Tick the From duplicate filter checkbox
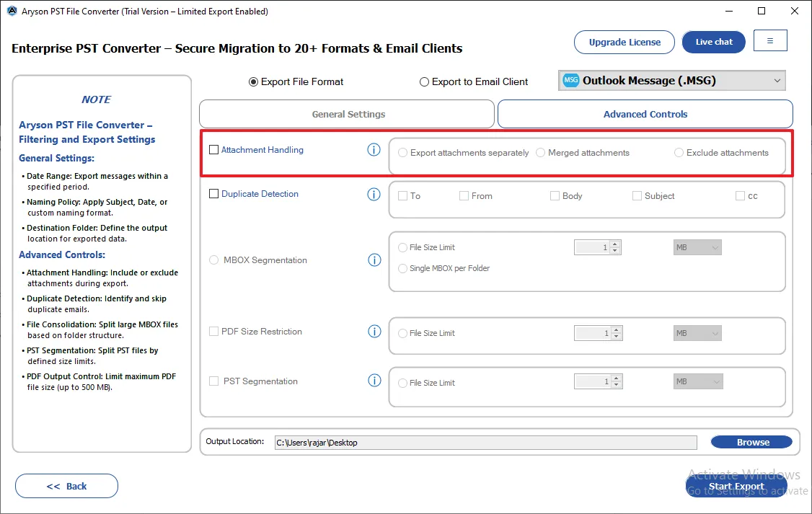This screenshot has height=514, width=812. (464, 195)
